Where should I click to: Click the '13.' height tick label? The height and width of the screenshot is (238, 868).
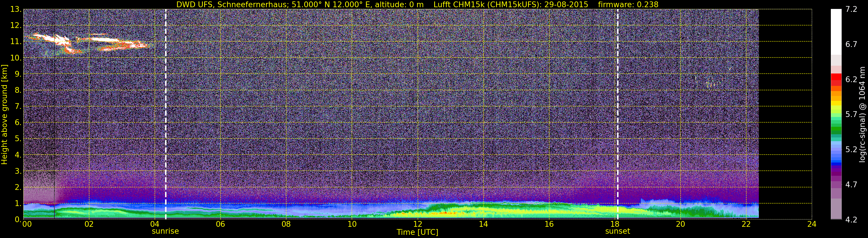point(16,9)
